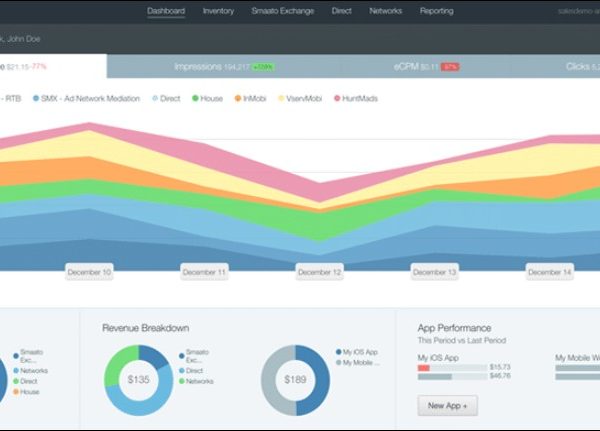The image size is (600, 431).
Task: Toggle the pink HuntMads legend marker
Action: pyautogui.click(x=336, y=98)
